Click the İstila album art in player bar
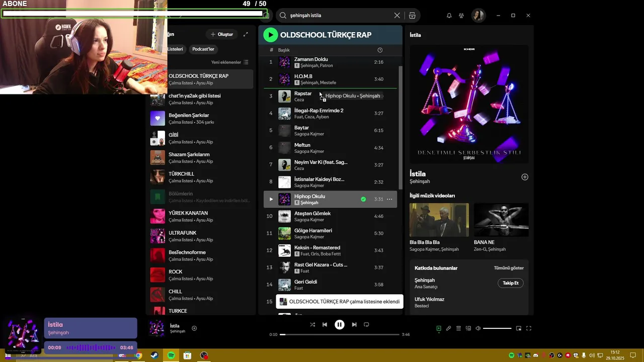 pos(157,328)
